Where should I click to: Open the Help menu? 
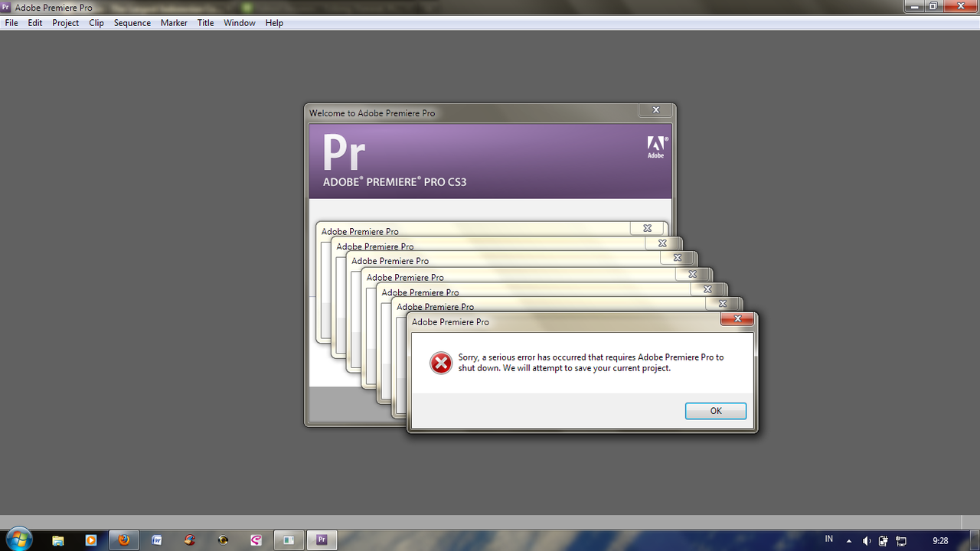[274, 23]
